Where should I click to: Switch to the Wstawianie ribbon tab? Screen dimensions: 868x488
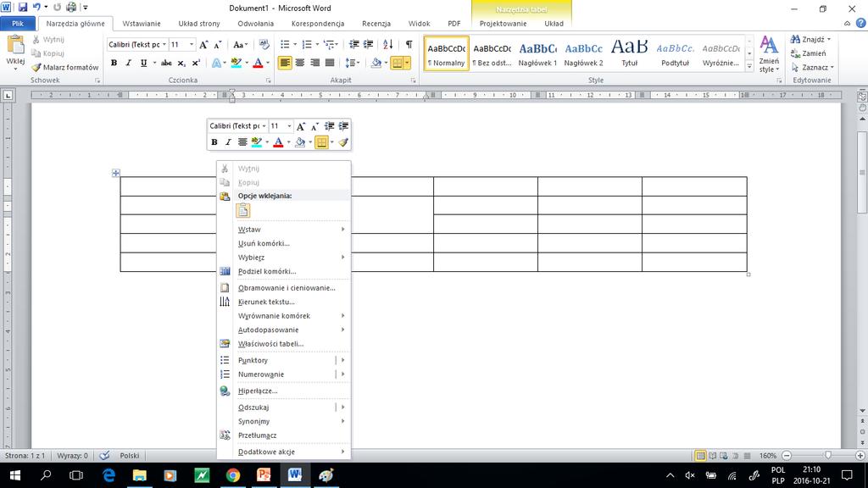(x=142, y=24)
